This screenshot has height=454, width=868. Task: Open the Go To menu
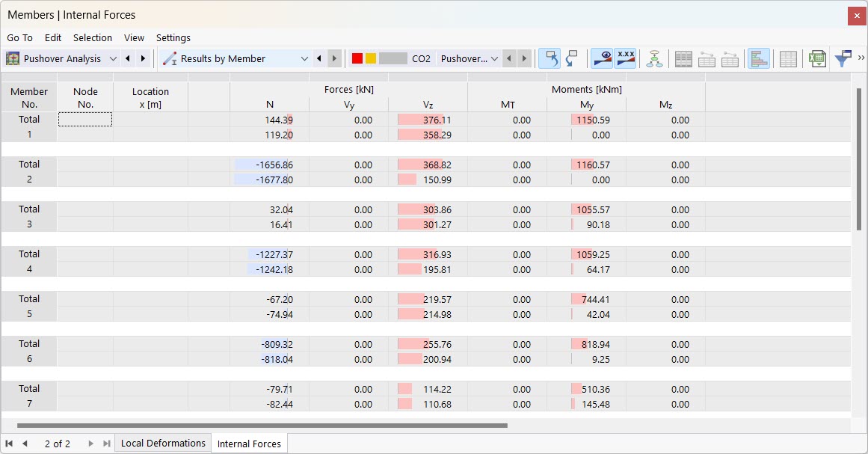click(x=19, y=37)
